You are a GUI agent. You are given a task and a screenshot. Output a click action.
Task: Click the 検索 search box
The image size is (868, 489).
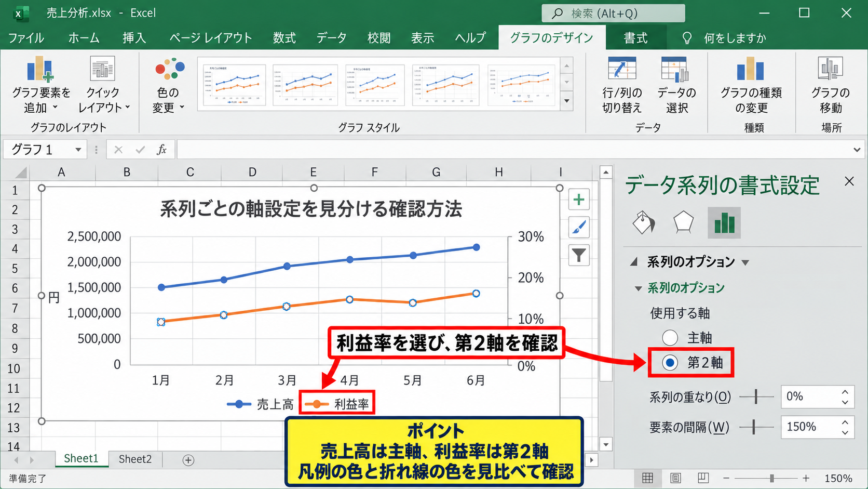[613, 14]
